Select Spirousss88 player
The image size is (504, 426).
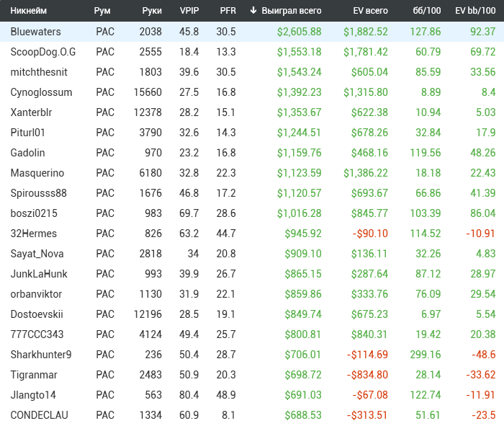pyautogui.click(x=39, y=193)
